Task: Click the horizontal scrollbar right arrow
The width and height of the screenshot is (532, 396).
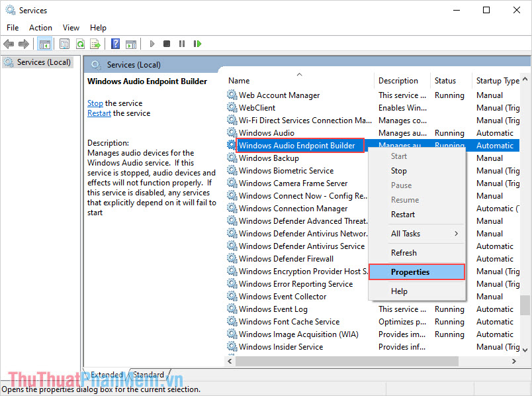Action: (515, 361)
